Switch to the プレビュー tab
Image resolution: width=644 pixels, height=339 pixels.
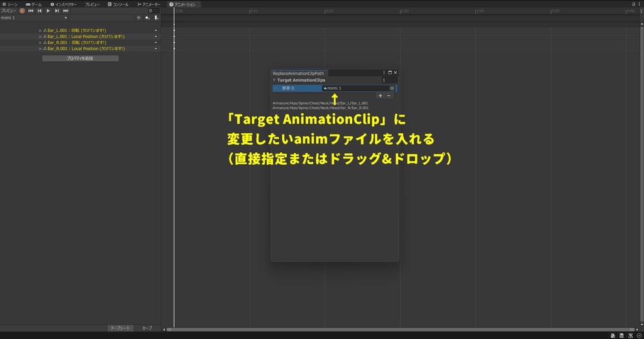point(92,4)
